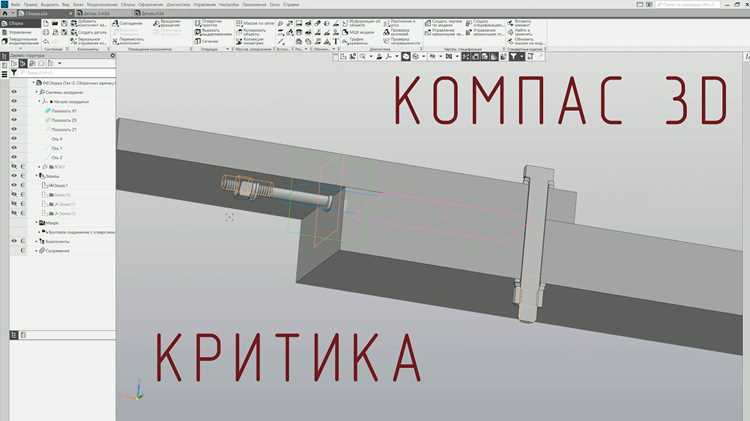Toggle visibility eye for Компоненты row
Viewport: 750px width, 421px height.
pos(14,241)
